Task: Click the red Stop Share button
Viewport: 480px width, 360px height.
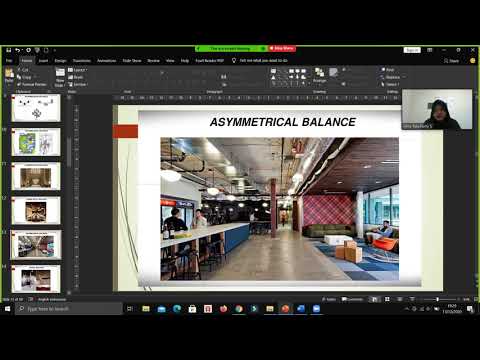Action: 282,49
